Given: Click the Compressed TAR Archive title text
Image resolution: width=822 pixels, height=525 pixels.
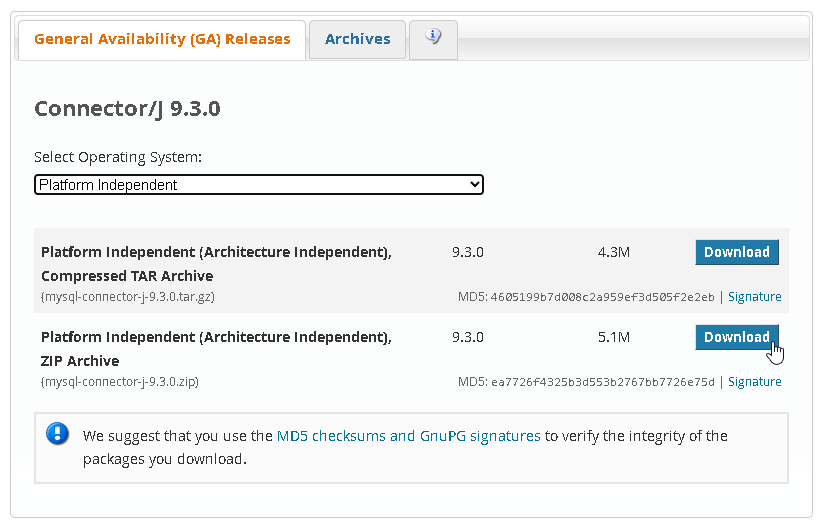Looking at the screenshot, I should pyautogui.click(x=127, y=276).
